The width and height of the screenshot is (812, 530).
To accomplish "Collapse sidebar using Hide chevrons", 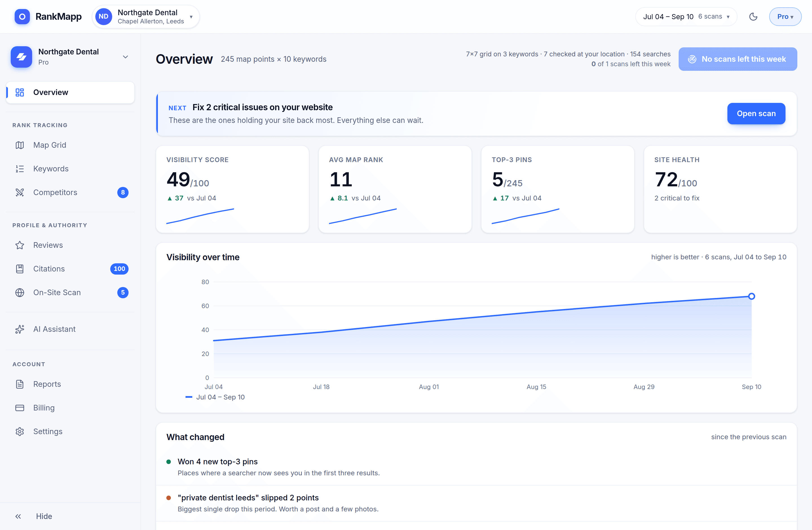I will click(18, 516).
